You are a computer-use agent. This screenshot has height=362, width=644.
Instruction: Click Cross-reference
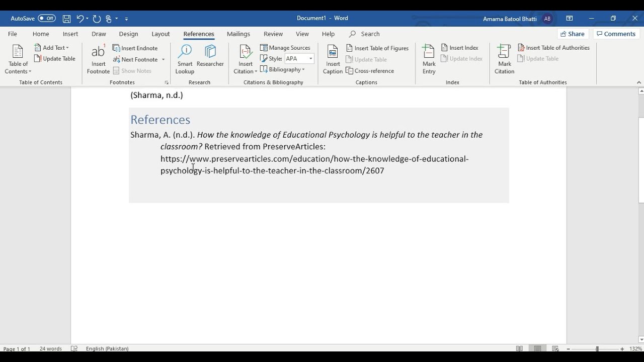tap(370, 71)
